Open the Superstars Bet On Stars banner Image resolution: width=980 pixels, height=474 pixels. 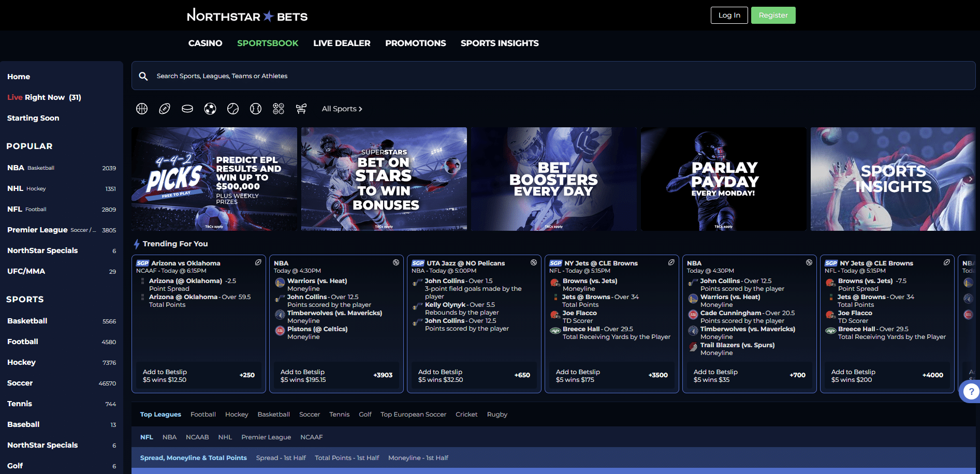(384, 179)
